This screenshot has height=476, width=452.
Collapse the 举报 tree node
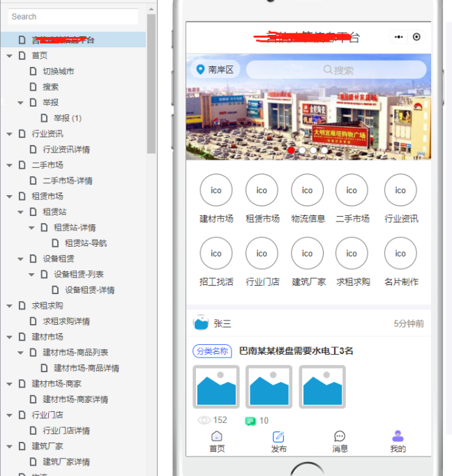(20, 103)
